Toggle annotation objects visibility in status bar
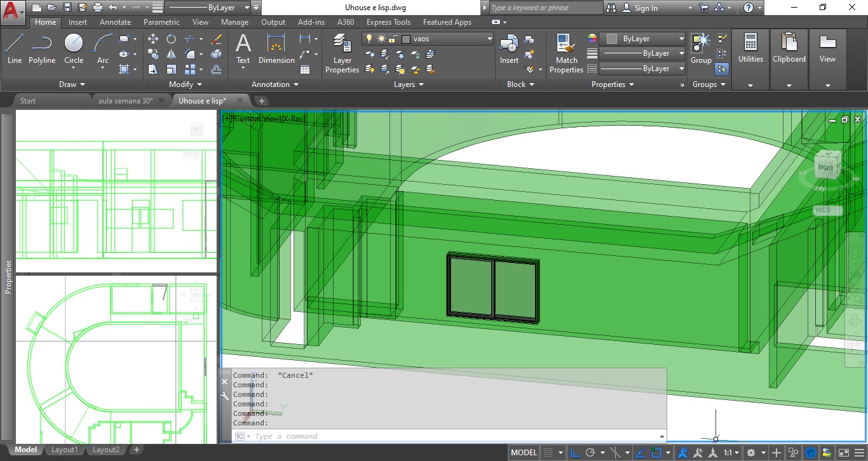 [x=683, y=453]
